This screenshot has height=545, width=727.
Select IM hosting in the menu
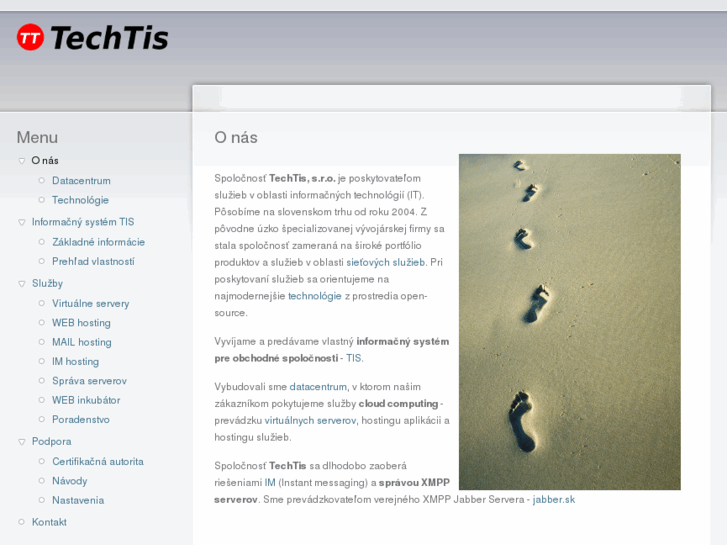(x=76, y=361)
